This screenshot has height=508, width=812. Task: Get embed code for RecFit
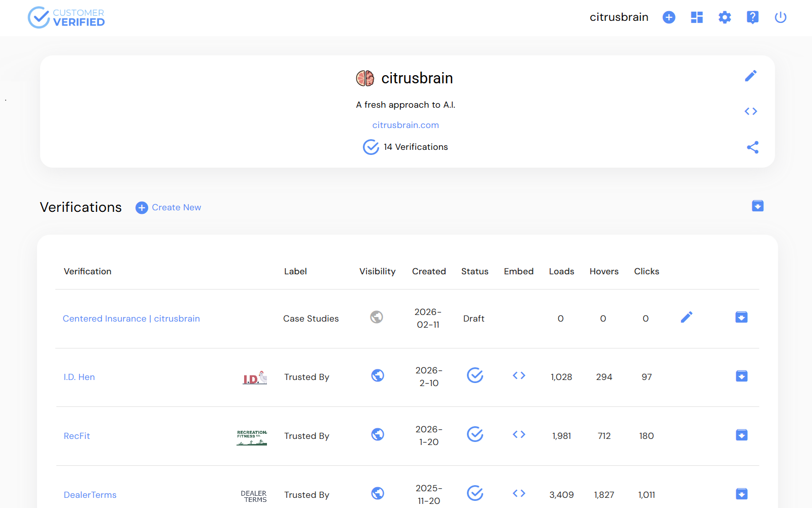click(519, 434)
